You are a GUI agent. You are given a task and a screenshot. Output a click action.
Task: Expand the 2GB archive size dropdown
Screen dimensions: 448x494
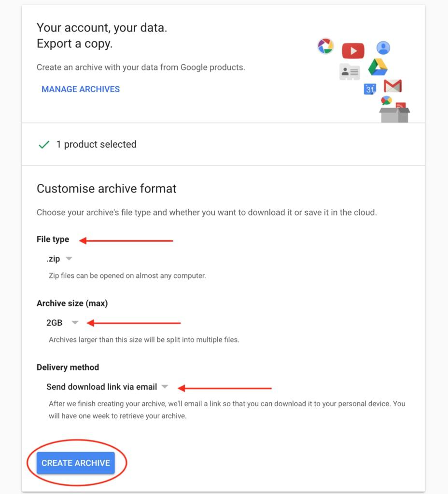pyautogui.click(x=62, y=323)
